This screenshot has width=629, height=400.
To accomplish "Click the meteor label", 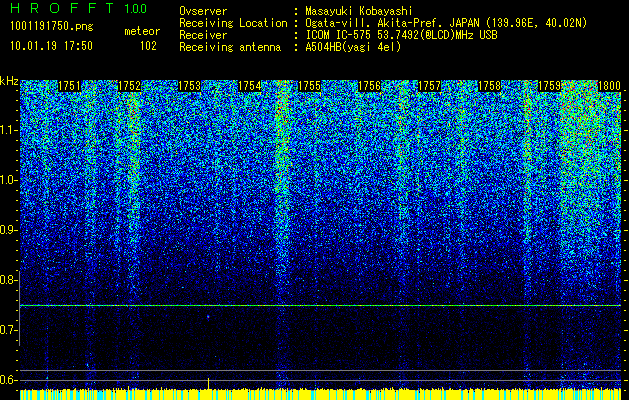I will pos(142,31).
